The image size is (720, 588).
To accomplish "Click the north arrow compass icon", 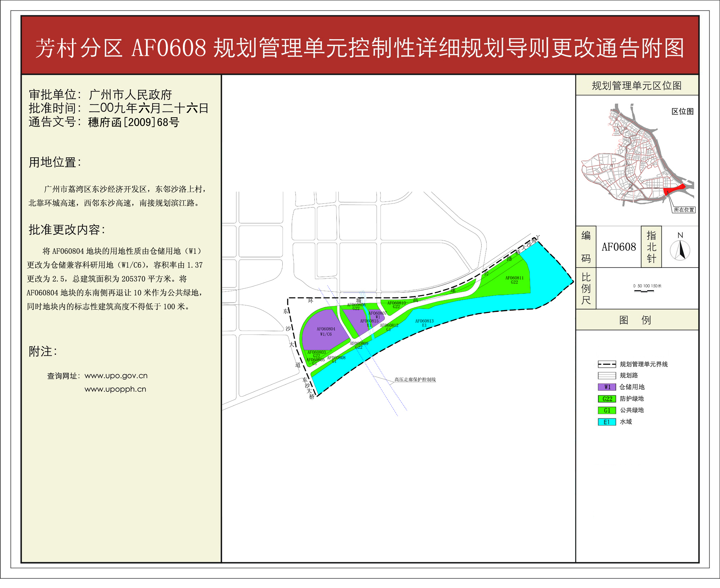I will pos(680,250).
